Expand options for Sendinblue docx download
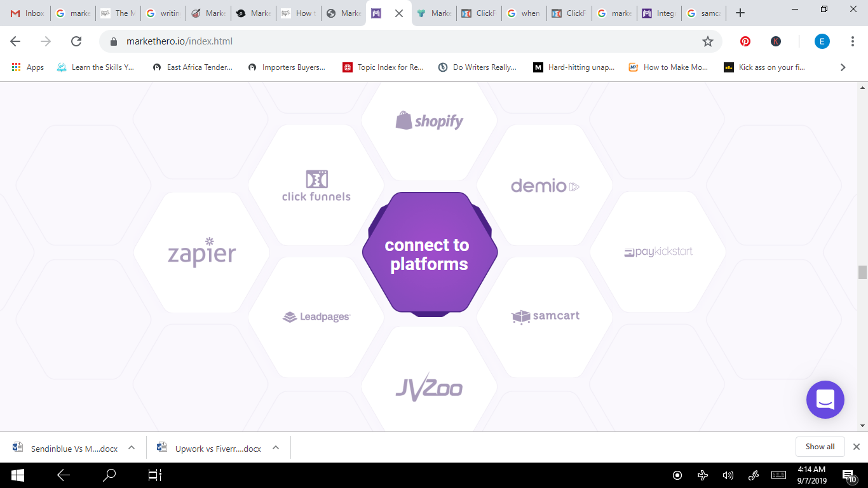The width and height of the screenshot is (868, 488). (132, 447)
